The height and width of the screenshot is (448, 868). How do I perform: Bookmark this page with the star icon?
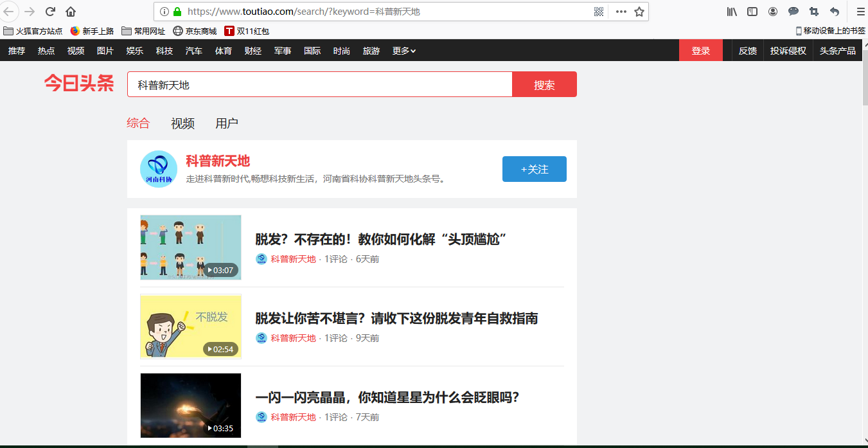coord(639,12)
